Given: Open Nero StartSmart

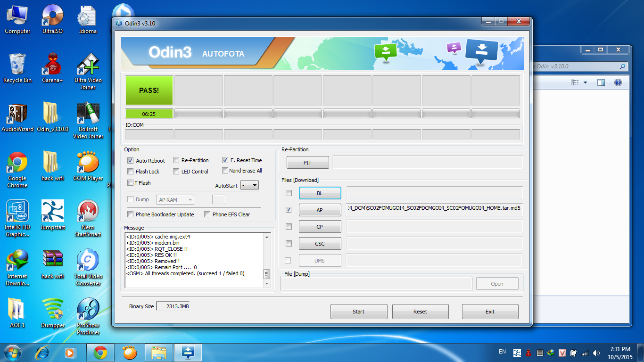Looking at the screenshot, I should tap(88, 219).
